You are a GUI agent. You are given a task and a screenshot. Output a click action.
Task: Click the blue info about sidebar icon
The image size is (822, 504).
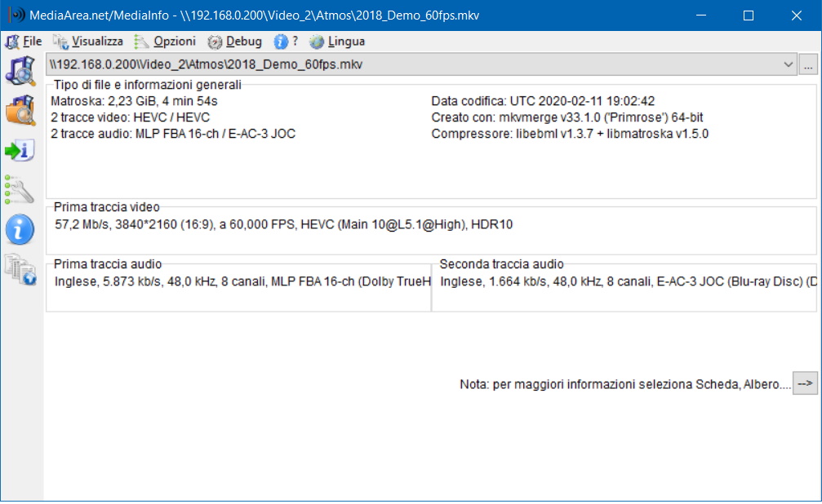[x=20, y=229]
